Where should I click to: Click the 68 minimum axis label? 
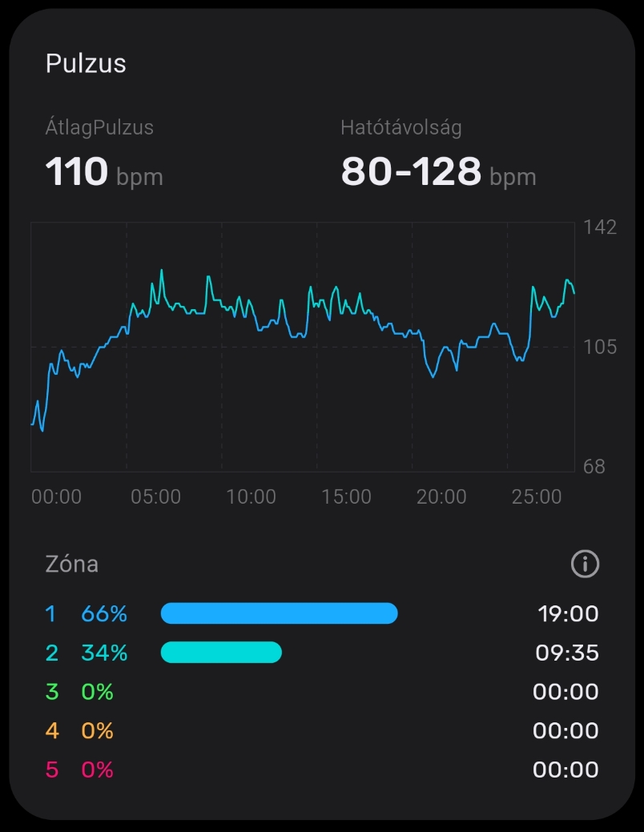tap(594, 467)
